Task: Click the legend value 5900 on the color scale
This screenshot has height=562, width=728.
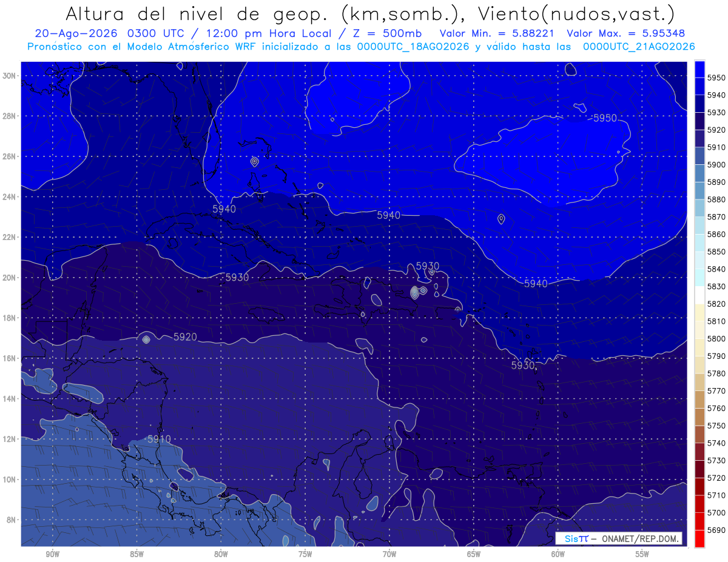Action: [716, 164]
